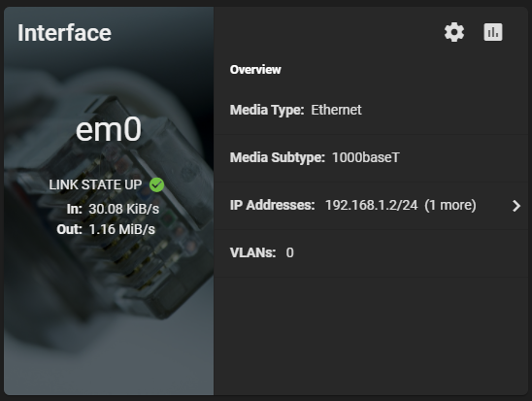Click the (1 more) label

click(450, 205)
